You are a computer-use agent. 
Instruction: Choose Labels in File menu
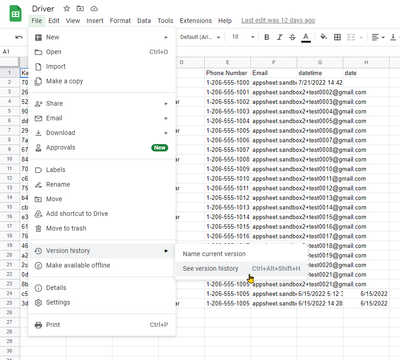(102, 170)
